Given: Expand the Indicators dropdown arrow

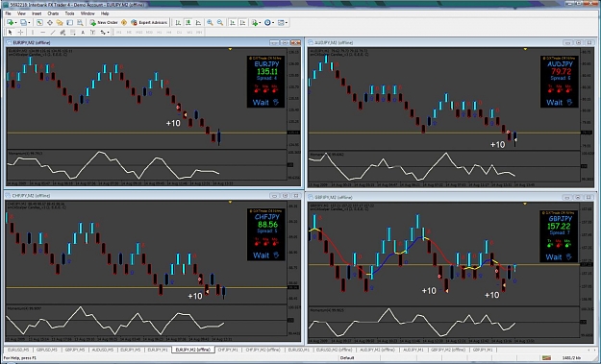Looking at the screenshot, I should pyautogui.click(x=260, y=23).
